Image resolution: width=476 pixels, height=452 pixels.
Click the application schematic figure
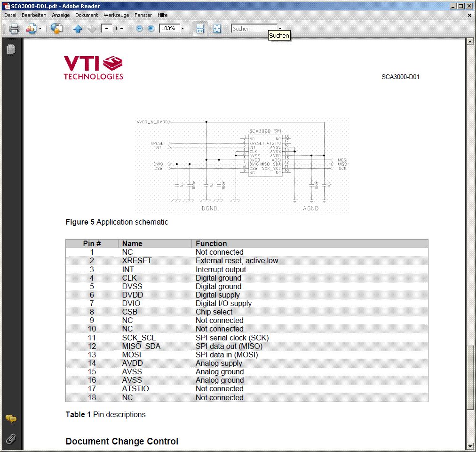(242, 165)
